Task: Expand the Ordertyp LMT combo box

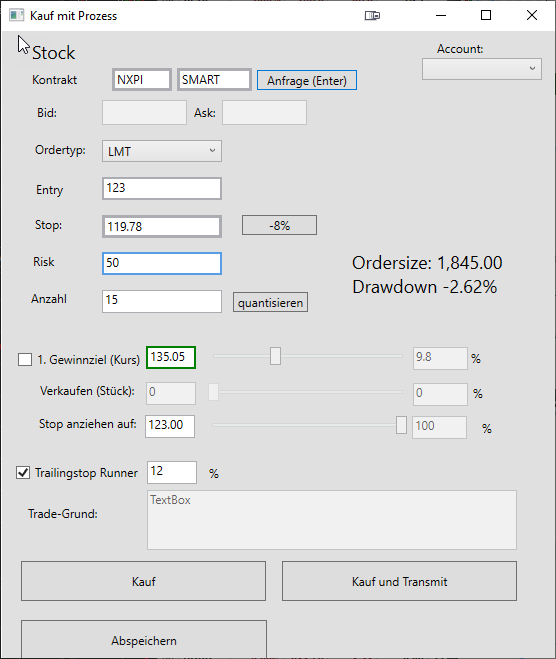Action: (162, 151)
